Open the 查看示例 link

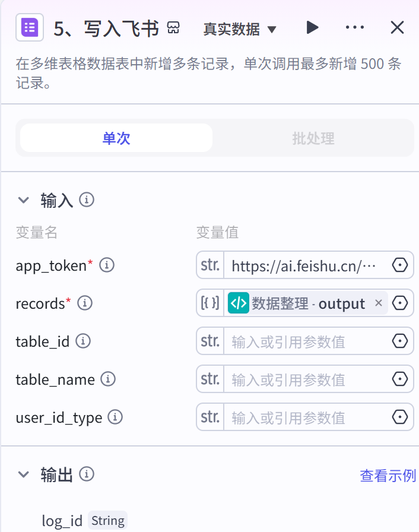pyautogui.click(x=388, y=476)
